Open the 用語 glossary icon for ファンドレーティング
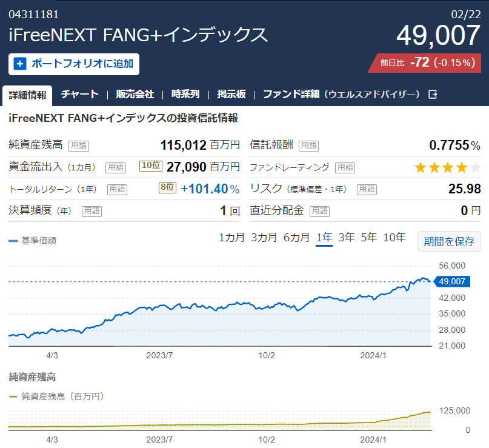 tap(345, 167)
